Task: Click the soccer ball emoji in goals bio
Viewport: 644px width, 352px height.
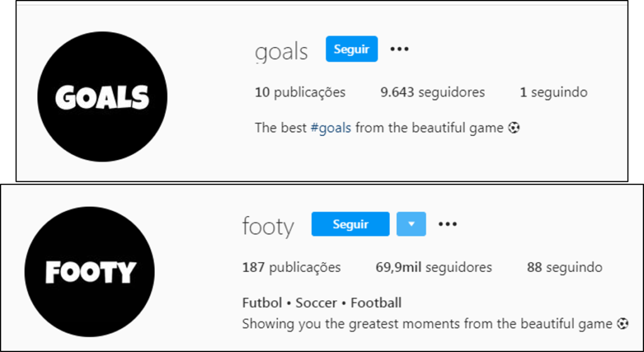Action: [514, 128]
